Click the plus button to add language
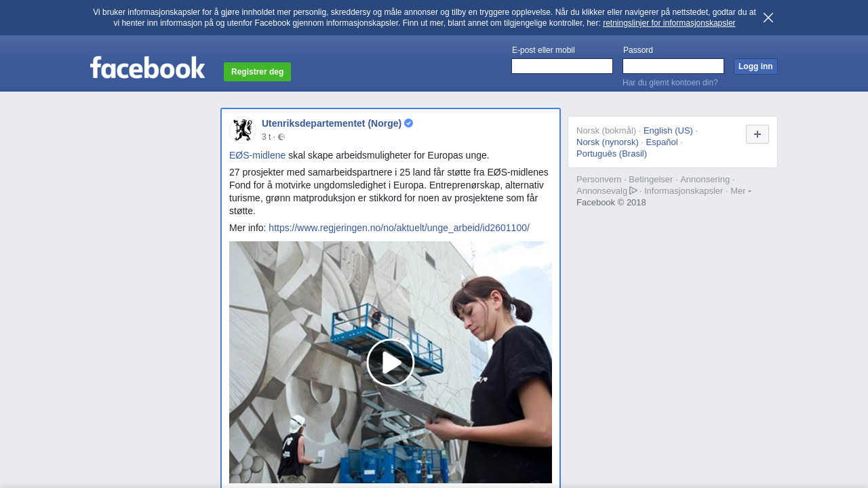The image size is (868, 488). coord(757,134)
